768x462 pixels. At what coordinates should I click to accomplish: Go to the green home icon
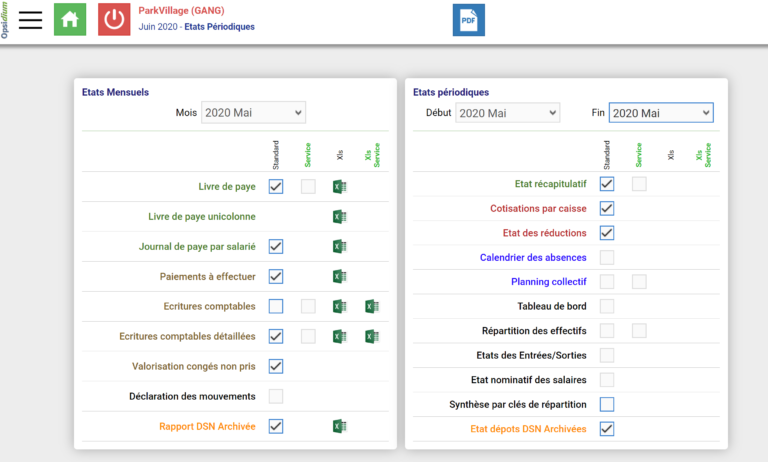click(70, 20)
